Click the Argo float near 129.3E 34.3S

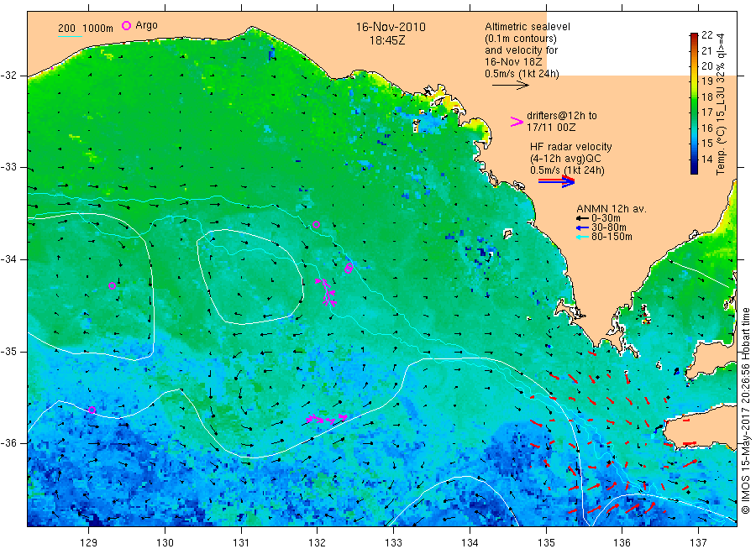[x=112, y=285]
